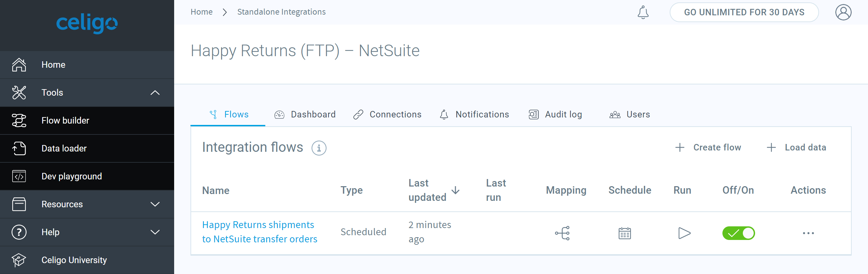Click the Celigo logo

(x=87, y=24)
